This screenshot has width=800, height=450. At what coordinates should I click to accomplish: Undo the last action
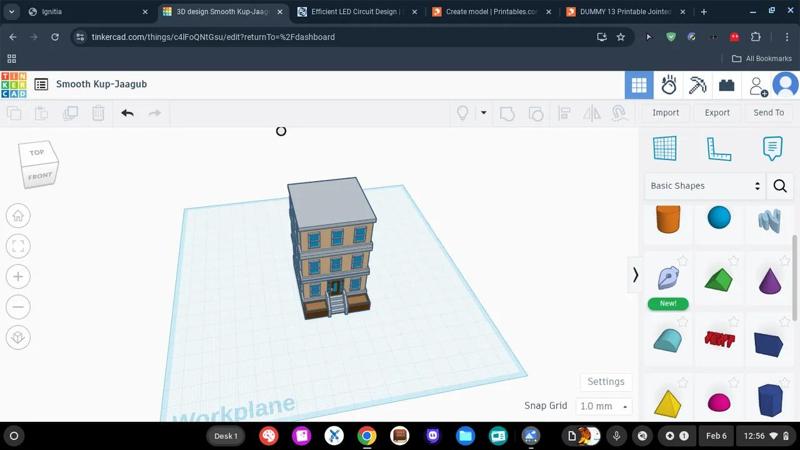(x=128, y=113)
